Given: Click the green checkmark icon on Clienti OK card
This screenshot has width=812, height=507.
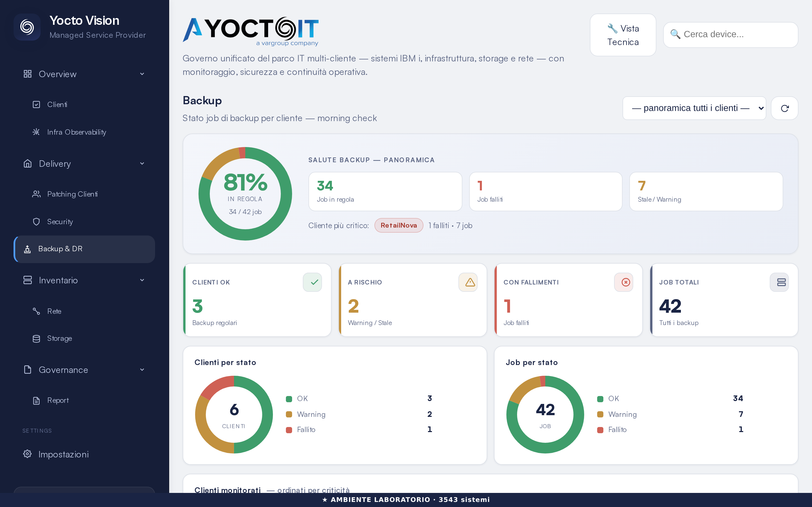Looking at the screenshot, I should click(x=312, y=282).
